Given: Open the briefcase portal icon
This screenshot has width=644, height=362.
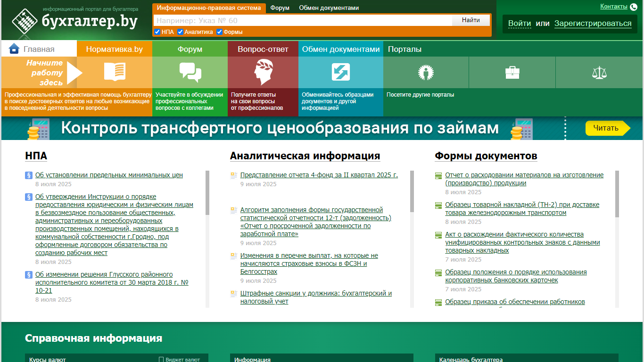Looking at the screenshot, I should [x=512, y=73].
